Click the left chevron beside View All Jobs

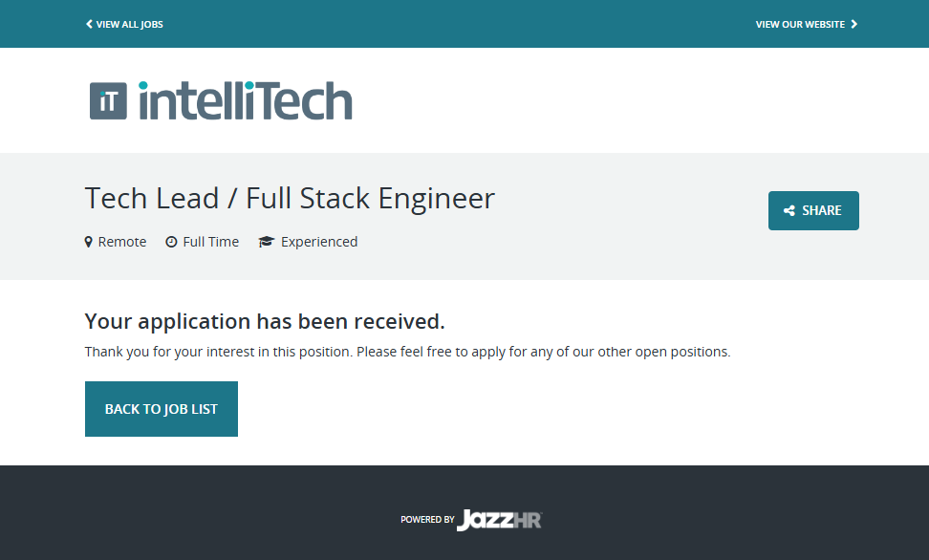click(x=89, y=24)
